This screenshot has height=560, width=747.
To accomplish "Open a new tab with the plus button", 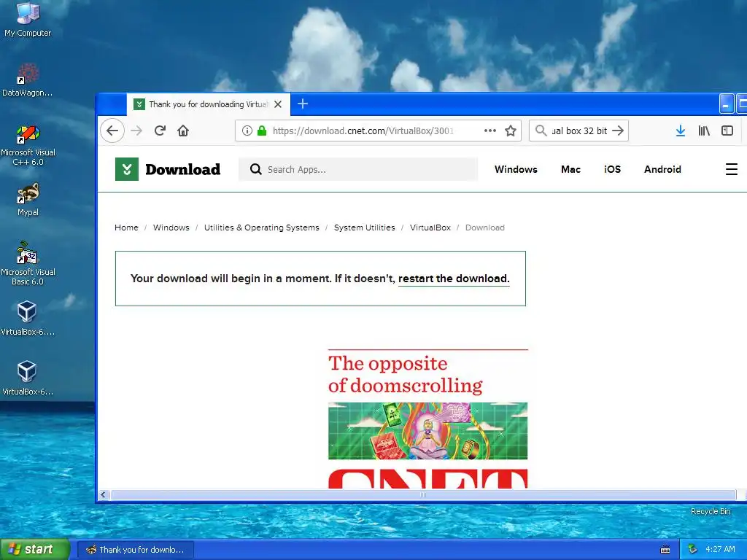I will [x=303, y=104].
